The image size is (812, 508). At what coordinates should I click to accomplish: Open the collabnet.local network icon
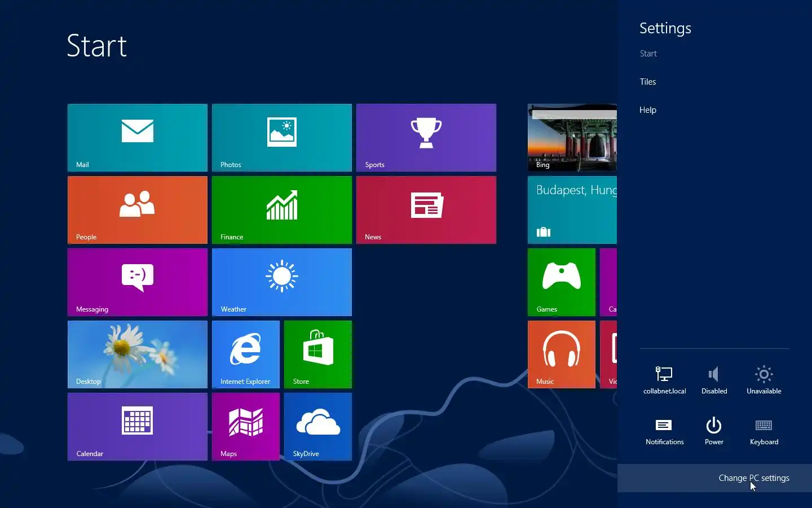pos(664,380)
